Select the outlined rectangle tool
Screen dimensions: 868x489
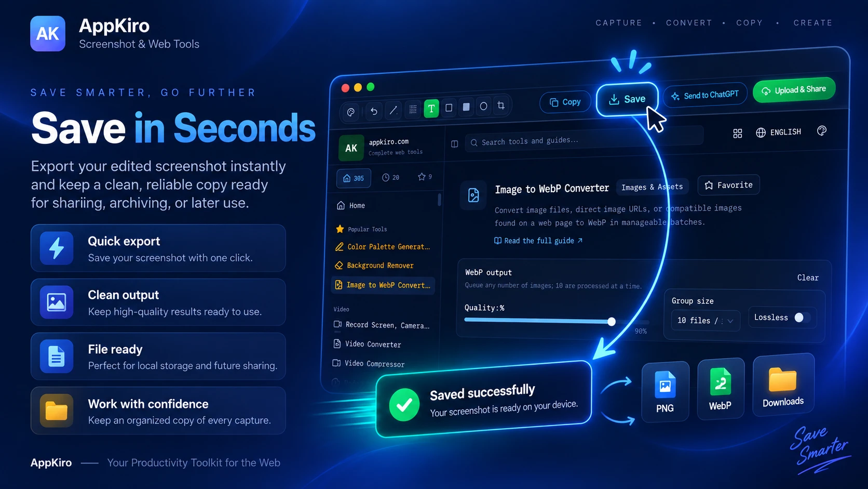click(449, 108)
